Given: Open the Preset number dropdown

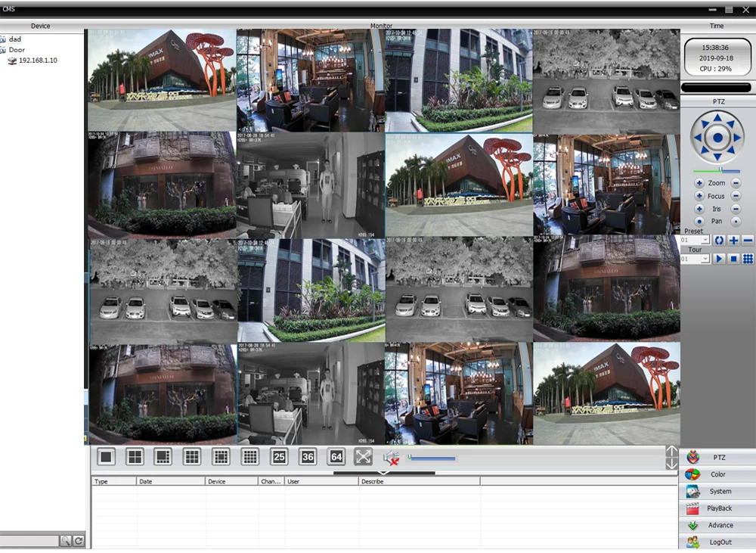Looking at the screenshot, I should (695, 241).
